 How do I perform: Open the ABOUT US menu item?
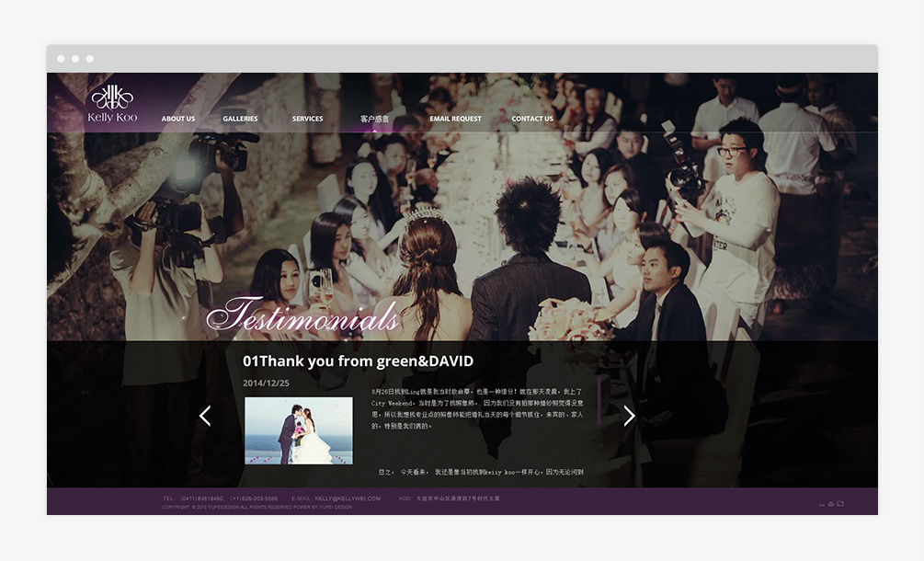(178, 119)
